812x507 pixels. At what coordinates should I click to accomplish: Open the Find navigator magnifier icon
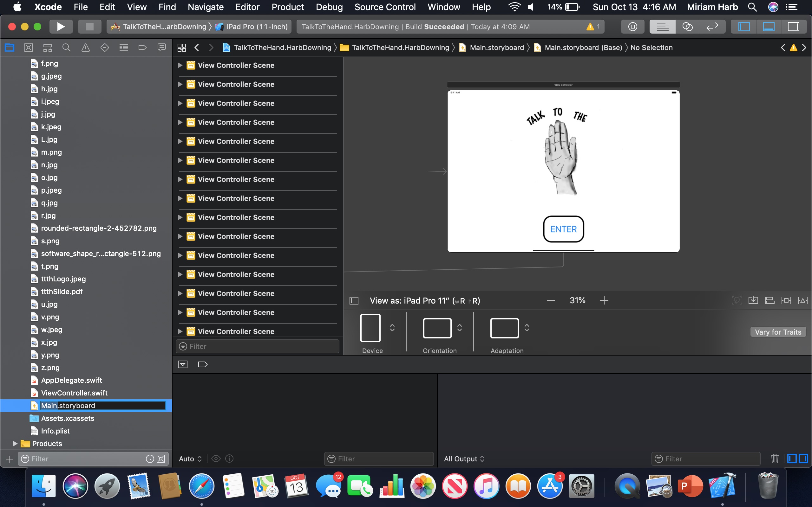click(66, 48)
